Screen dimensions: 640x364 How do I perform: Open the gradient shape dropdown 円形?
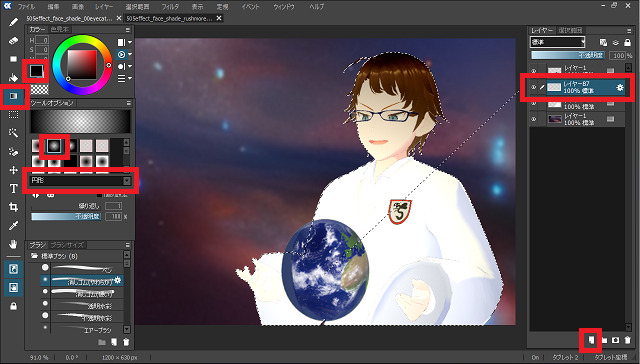81,180
